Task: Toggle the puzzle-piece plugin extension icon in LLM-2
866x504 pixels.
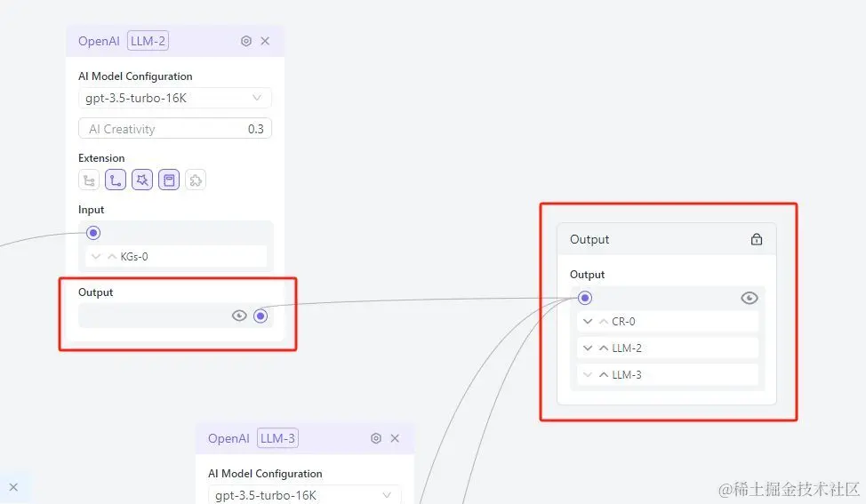Action: 196,180
